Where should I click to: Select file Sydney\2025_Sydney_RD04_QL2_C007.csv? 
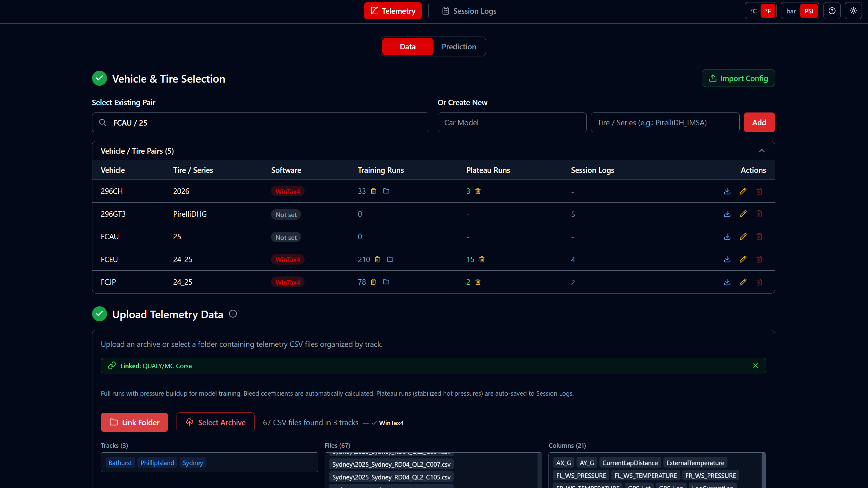[x=391, y=464]
